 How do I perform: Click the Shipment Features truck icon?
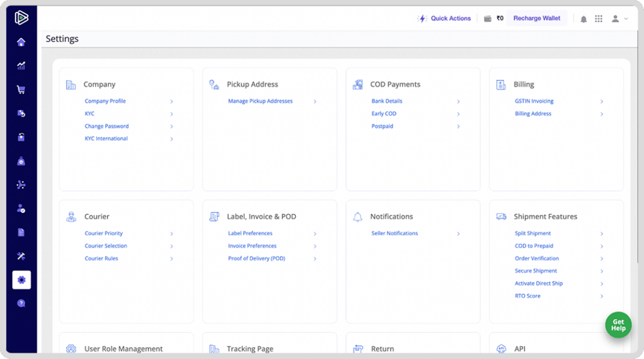point(501,216)
